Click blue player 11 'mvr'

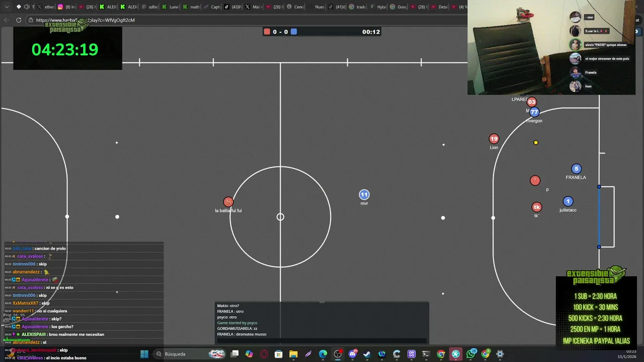(x=364, y=195)
